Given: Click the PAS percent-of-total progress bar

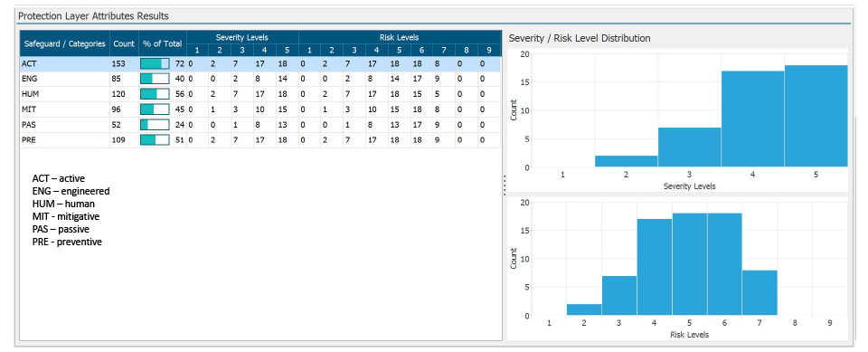Looking at the screenshot, I should tap(155, 125).
